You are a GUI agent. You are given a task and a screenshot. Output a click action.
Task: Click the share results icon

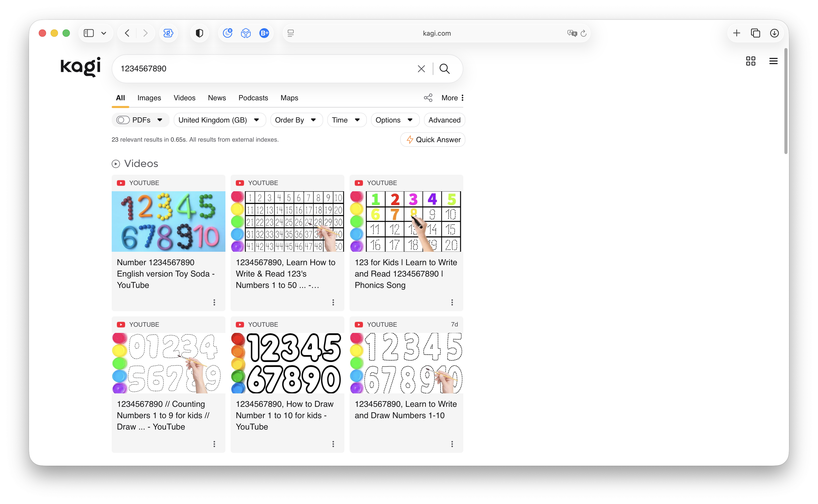pyautogui.click(x=428, y=98)
